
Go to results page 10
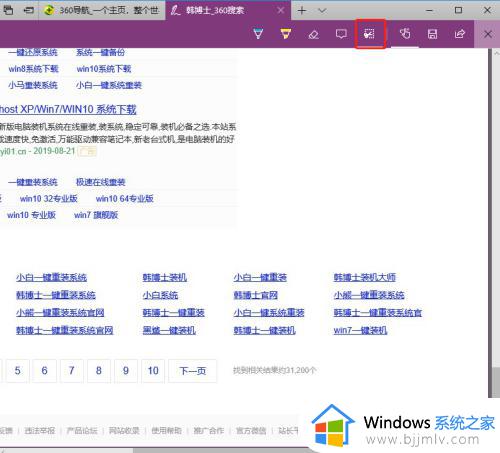click(x=153, y=371)
